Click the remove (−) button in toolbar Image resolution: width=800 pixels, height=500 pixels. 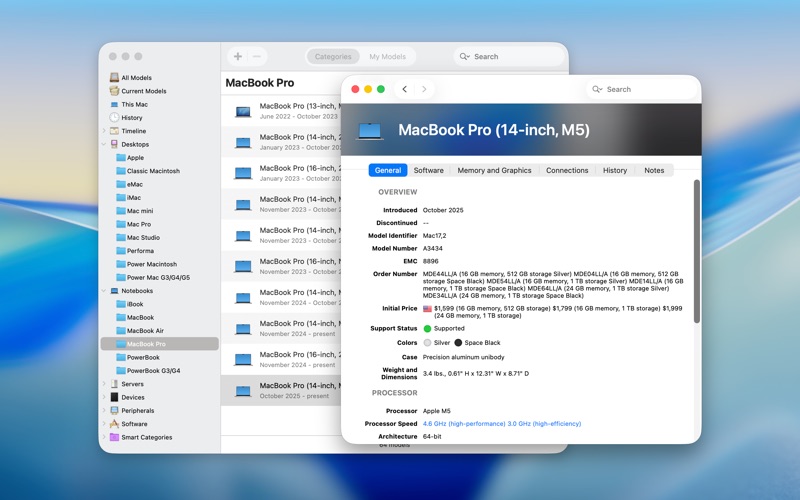[257, 57]
